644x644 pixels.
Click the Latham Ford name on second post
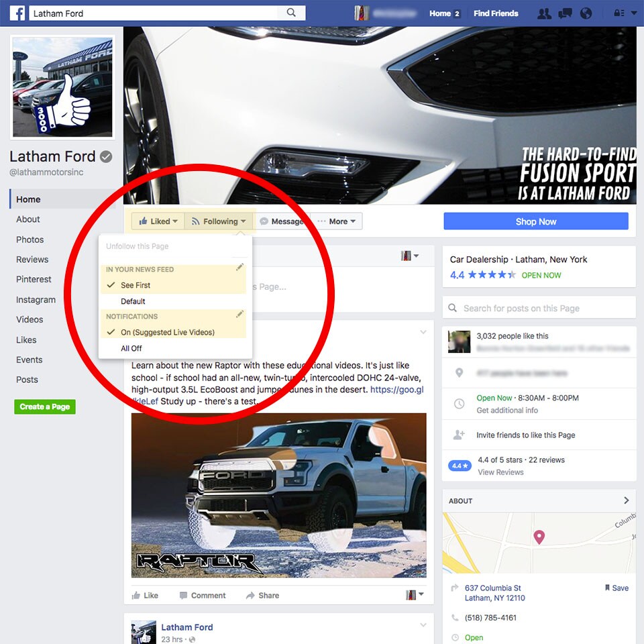[187, 627]
